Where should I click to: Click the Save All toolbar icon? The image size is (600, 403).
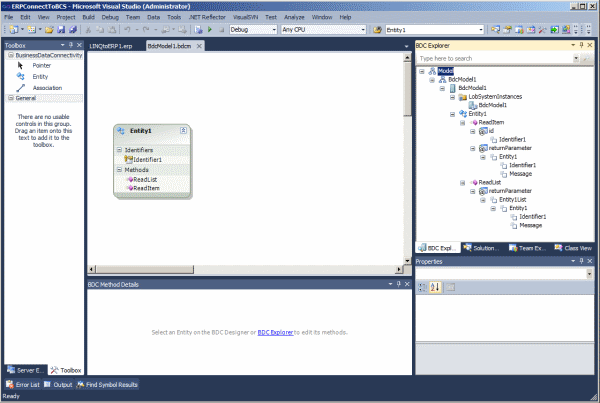(x=73, y=29)
